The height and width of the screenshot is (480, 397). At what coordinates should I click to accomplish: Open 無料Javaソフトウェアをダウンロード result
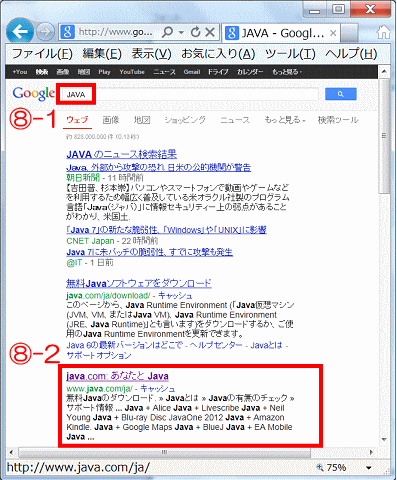click(x=139, y=284)
